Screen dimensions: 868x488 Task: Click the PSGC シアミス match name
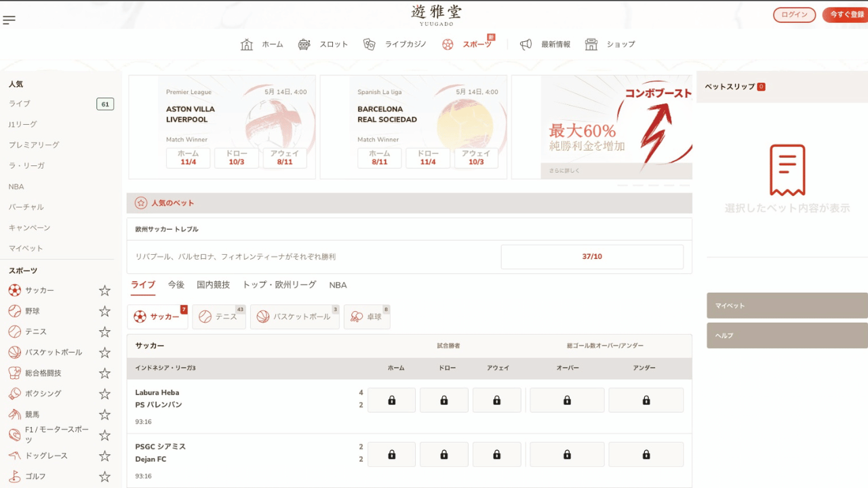click(x=161, y=447)
